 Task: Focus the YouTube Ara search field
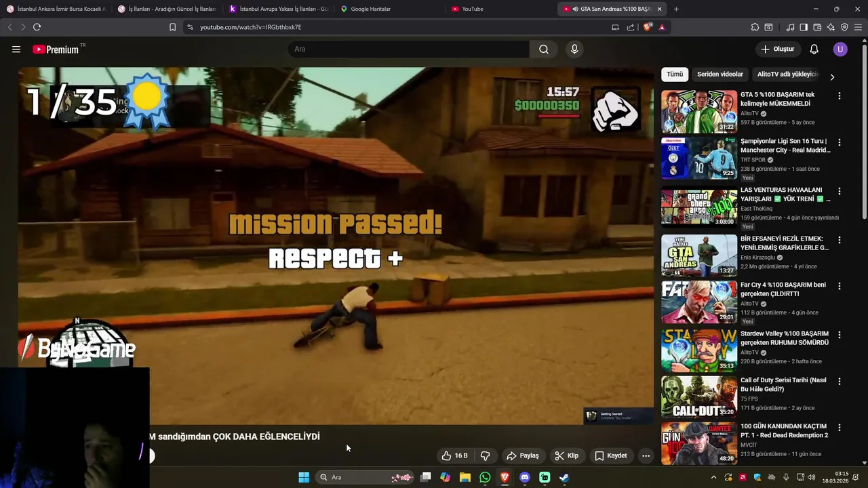(408, 49)
